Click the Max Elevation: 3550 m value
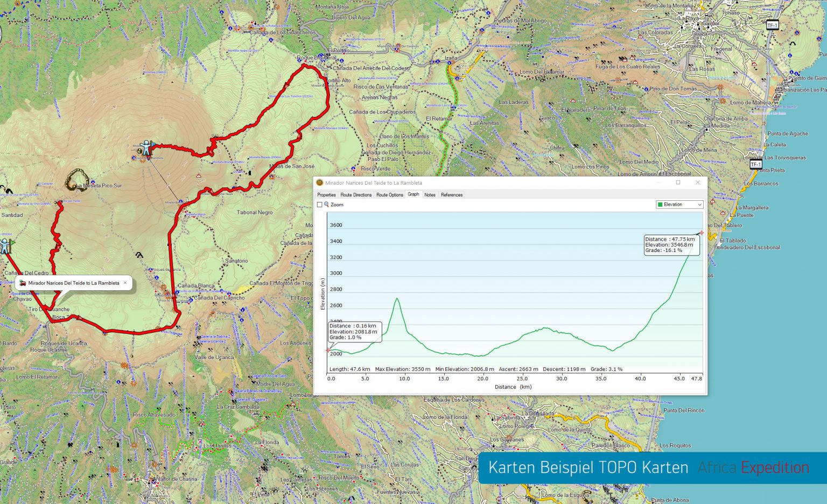The image size is (827, 504). pos(403,369)
